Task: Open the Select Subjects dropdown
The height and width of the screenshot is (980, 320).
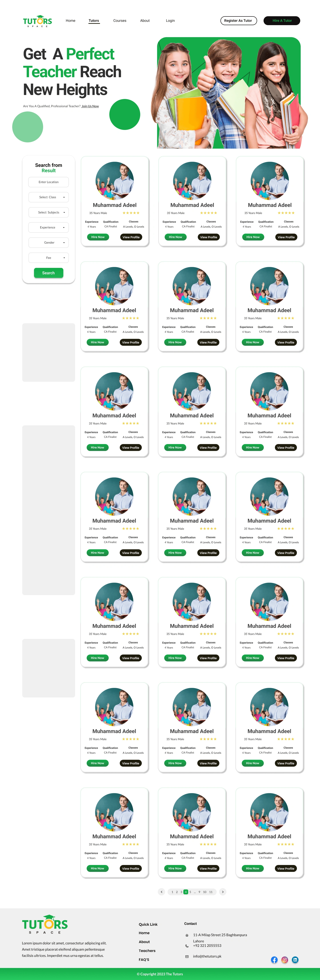Action: (49, 212)
